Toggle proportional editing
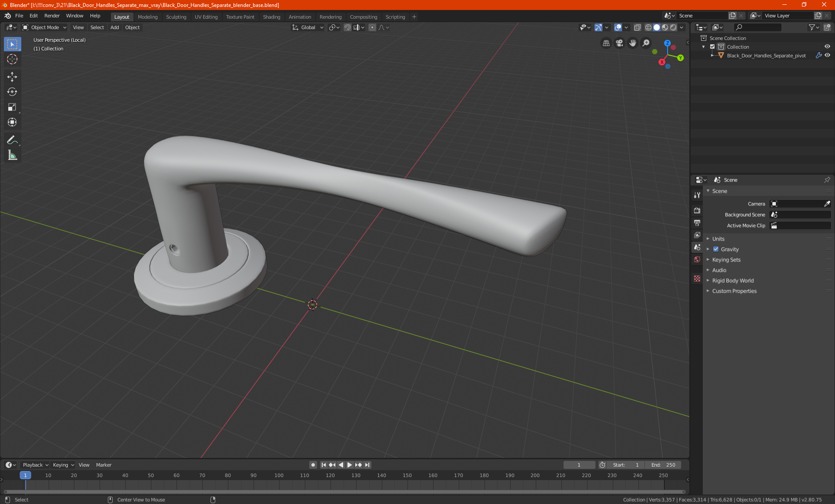Viewport: 835px width, 504px height. tap(372, 27)
